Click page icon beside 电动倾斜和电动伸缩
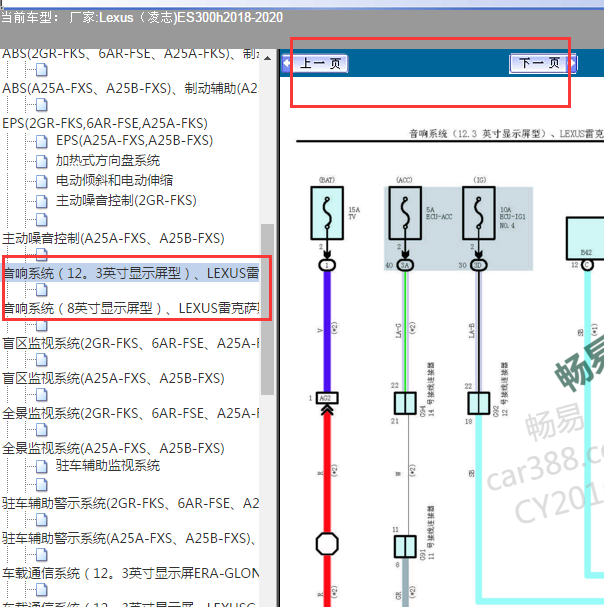Screen dimensions: 604x607 pyautogui.click(x=41, y=181)
